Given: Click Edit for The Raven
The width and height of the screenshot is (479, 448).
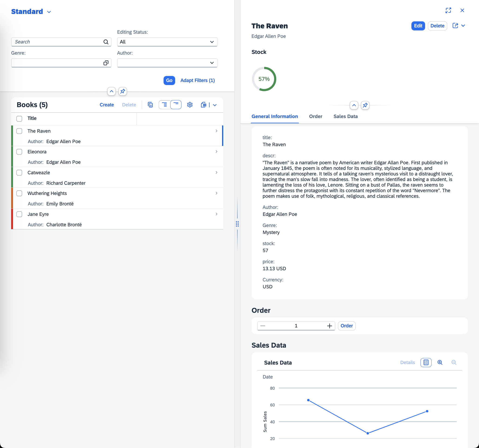Looking at the screenshot, I should pos(418,26).
